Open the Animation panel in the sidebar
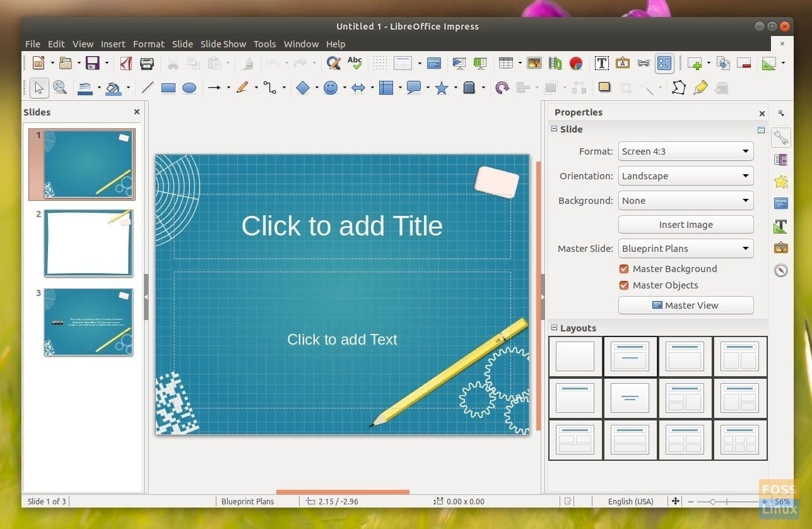Screen dimensions: 812x529 tap(780, 182)
